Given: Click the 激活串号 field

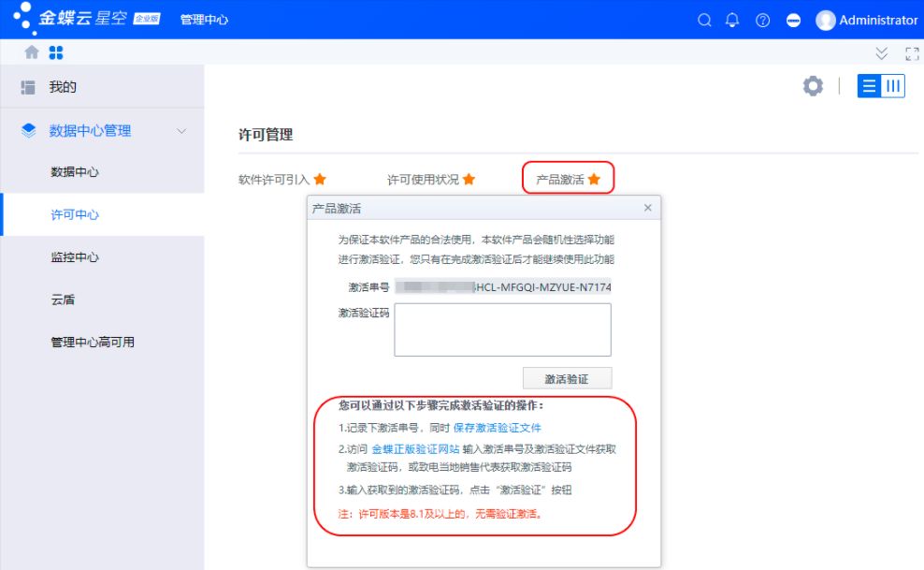Looking at the screenshot, I should [502, 286].
